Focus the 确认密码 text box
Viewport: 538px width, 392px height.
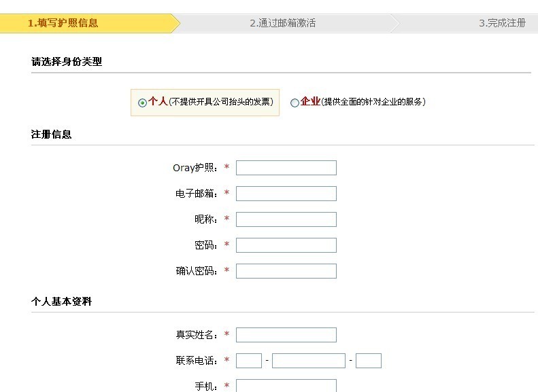286,271
